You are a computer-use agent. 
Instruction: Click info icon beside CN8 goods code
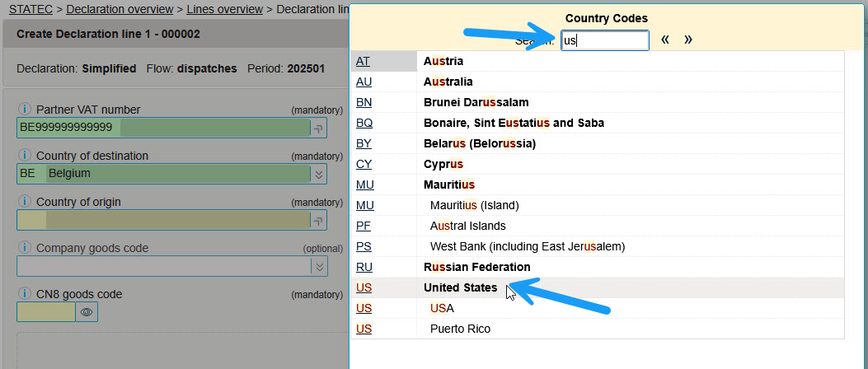coord(24,294)
